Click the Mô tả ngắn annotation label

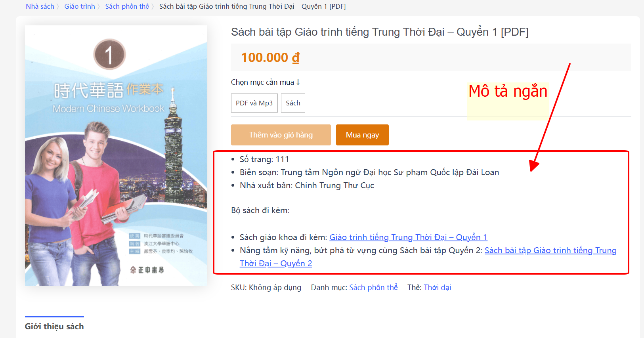[508, 91]
